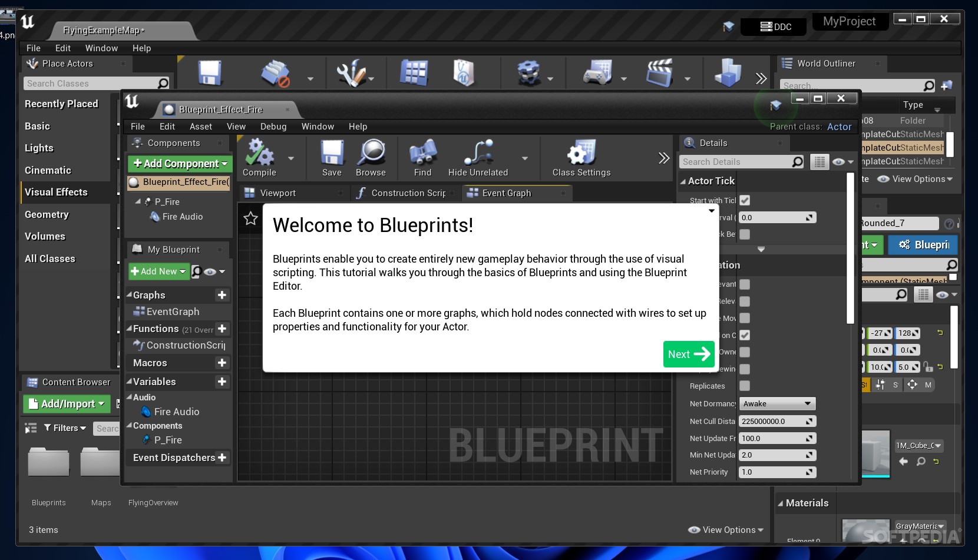The height and width of the screenshot is (560, 978).
Task: Click Actor parent class link
Action: click(x=839, y=127)
